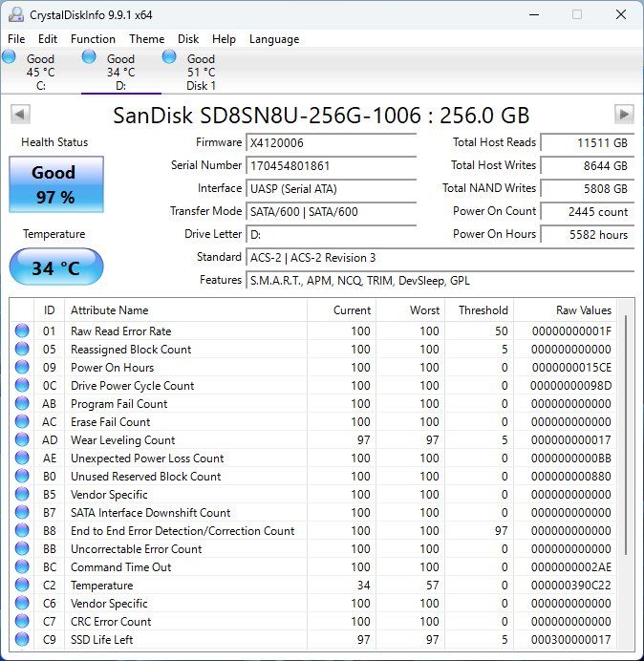Open the Help menu
Image resolution: width=644 pixels, height=661 pixels.
pos(224,39)
